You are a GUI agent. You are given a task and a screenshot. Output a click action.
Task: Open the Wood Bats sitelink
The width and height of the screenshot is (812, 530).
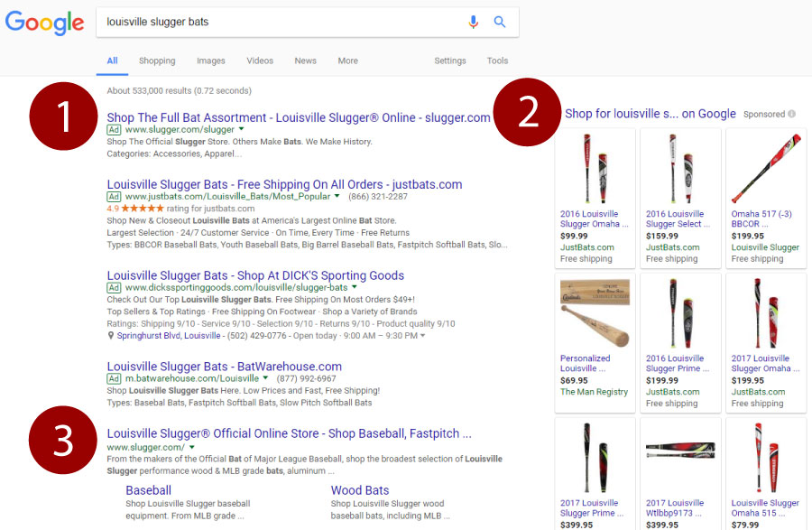[x=360, y=490]
